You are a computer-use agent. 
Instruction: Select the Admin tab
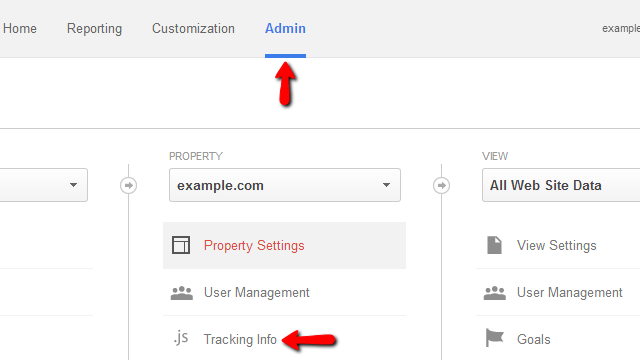pos(285,29)
